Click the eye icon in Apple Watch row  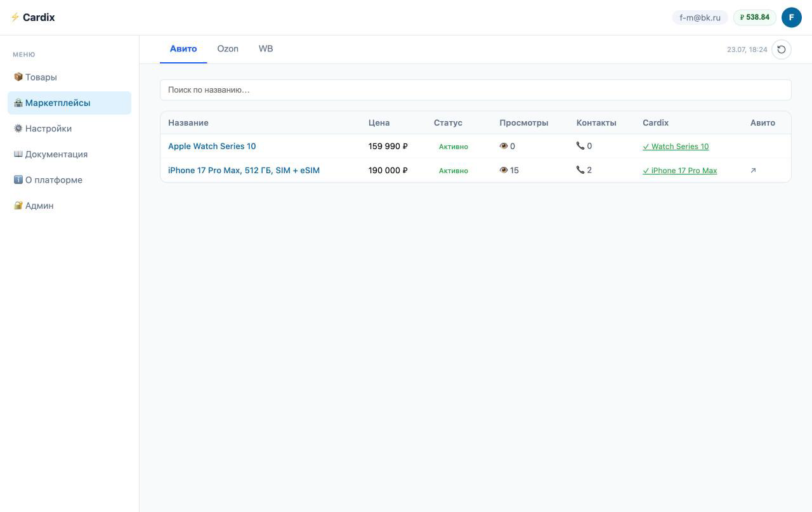pyautogui.click(x=504, y=146)
